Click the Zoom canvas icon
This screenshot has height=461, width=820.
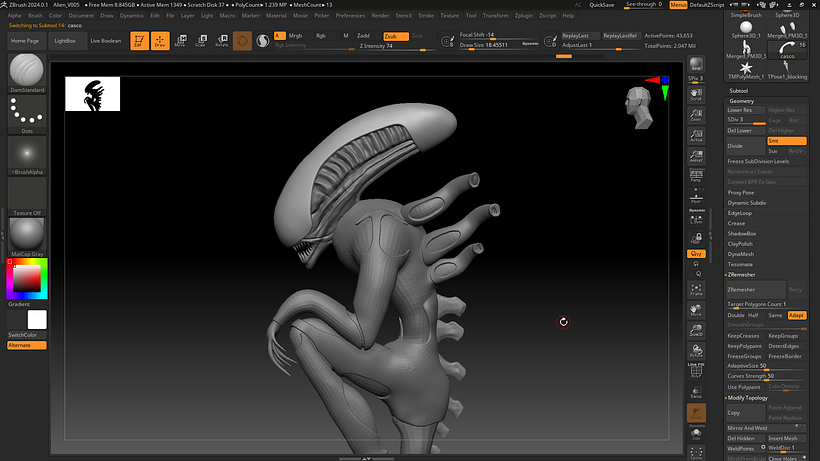coord(696,115)
